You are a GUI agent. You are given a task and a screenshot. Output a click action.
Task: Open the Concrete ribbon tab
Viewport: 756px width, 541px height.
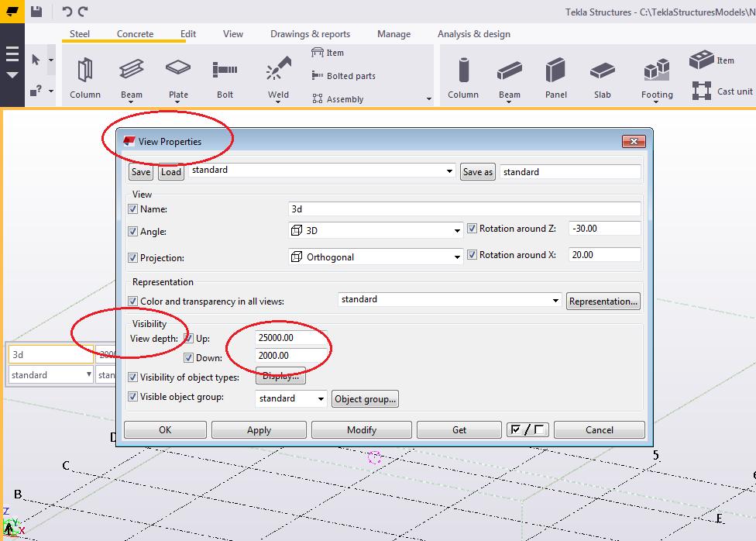[135, 34]
